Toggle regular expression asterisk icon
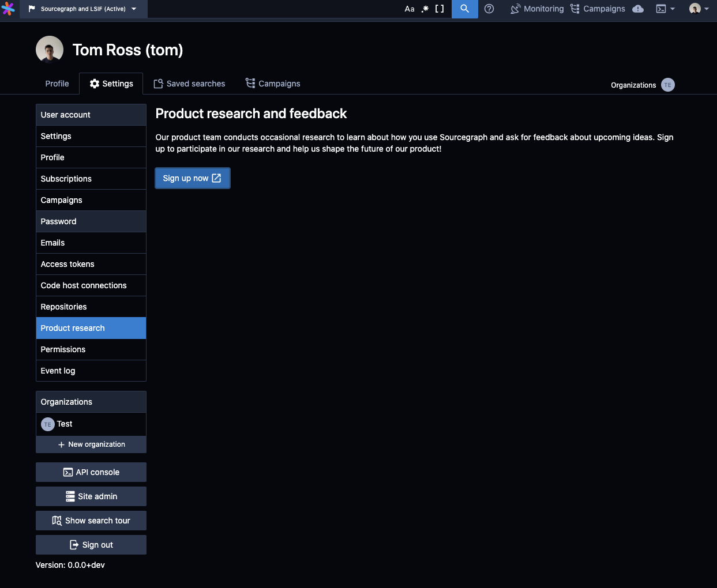The height and width of the screenshot is (588, 717). pyautogui.click(x=425, y=9)
